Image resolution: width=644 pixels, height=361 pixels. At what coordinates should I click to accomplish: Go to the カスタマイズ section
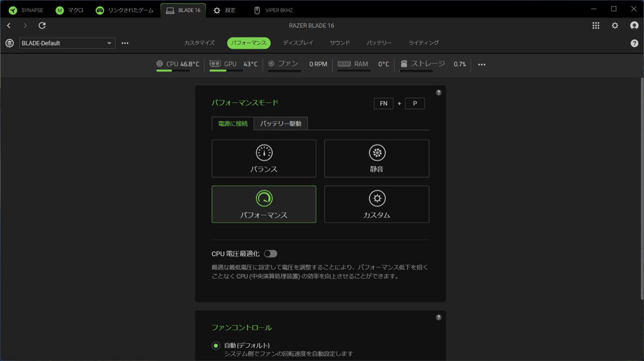point(200,43)
